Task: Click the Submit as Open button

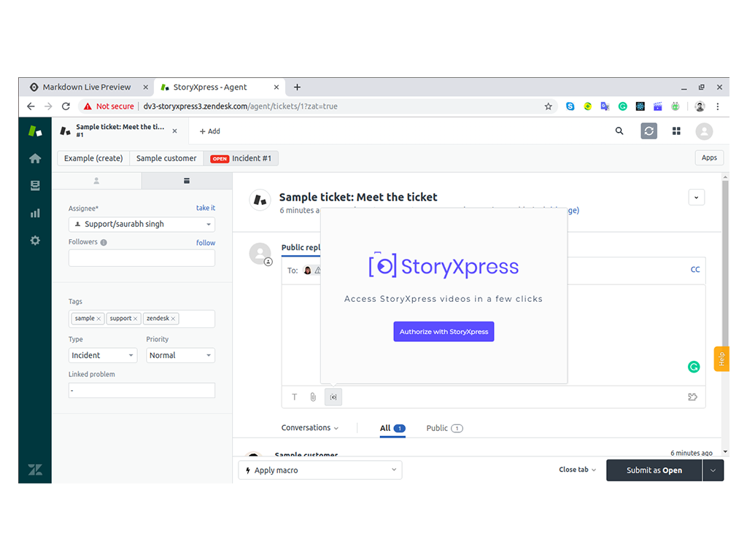Action: (654, 470)
